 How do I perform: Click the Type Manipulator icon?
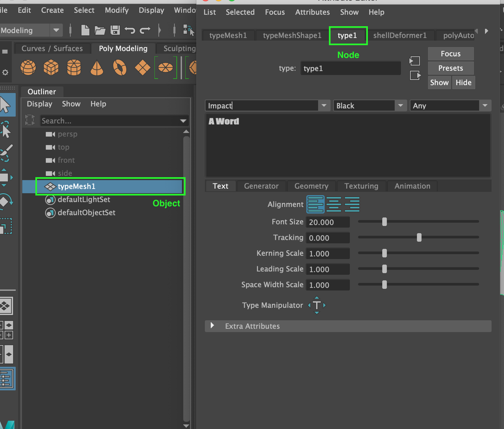point(316,305)
